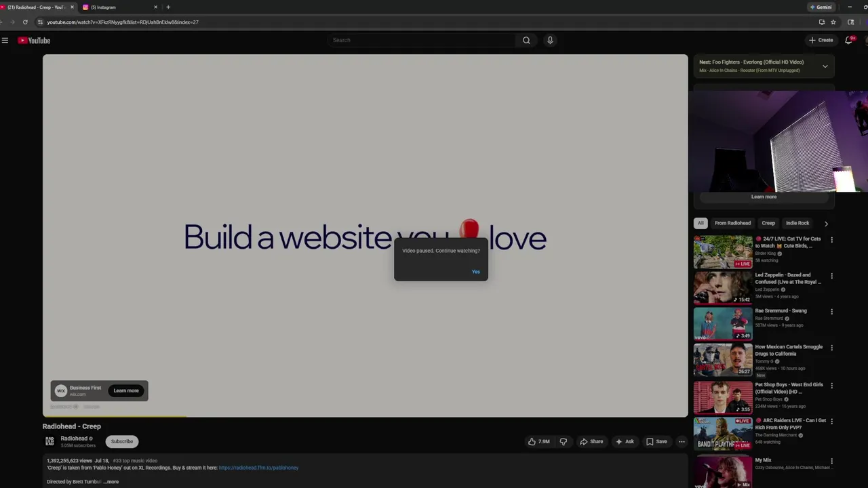Open more actions ellipsis below video
Screen dimensions: 868x488
point(682,441)
